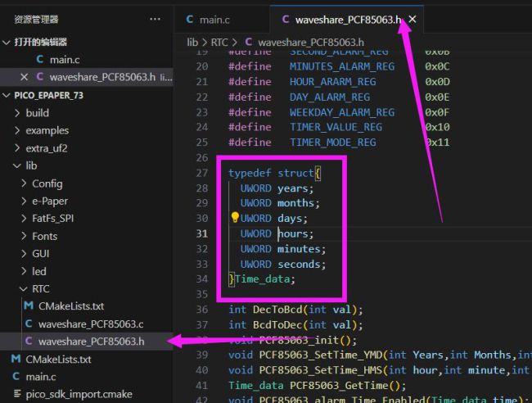Click MINUTES_ALARM_REG on line 20
This screenshot has width=532, height=403.
pyautogui.click(x=342, y=66)
